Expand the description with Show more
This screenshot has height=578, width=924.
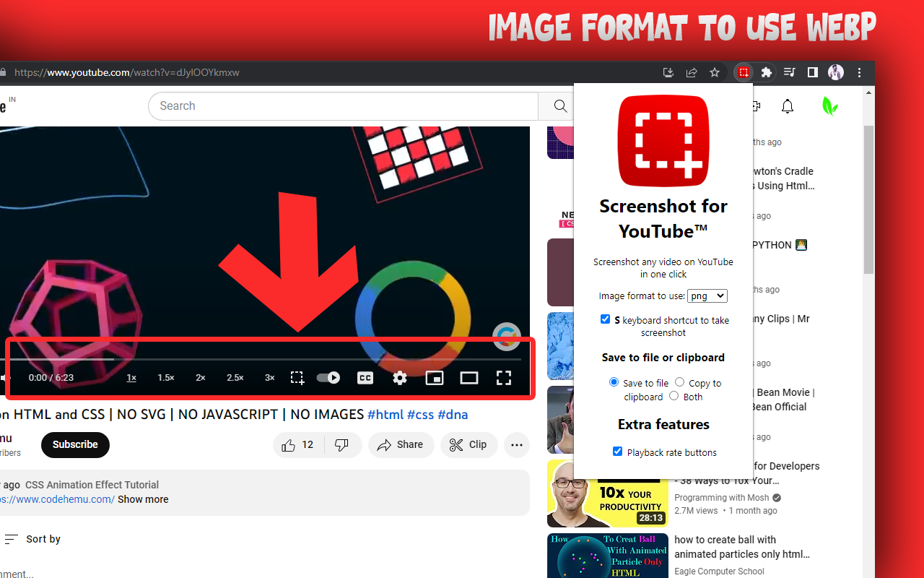click(142, 499)
